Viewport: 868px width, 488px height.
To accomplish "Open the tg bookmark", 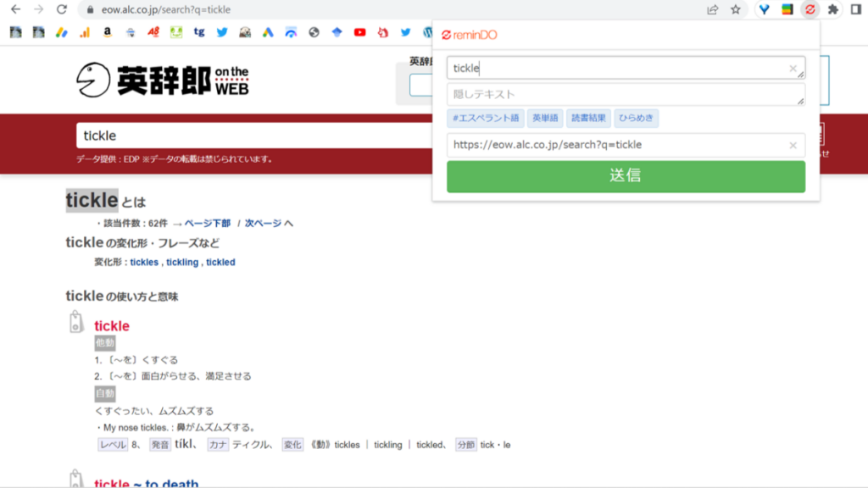I will (199, 33).
